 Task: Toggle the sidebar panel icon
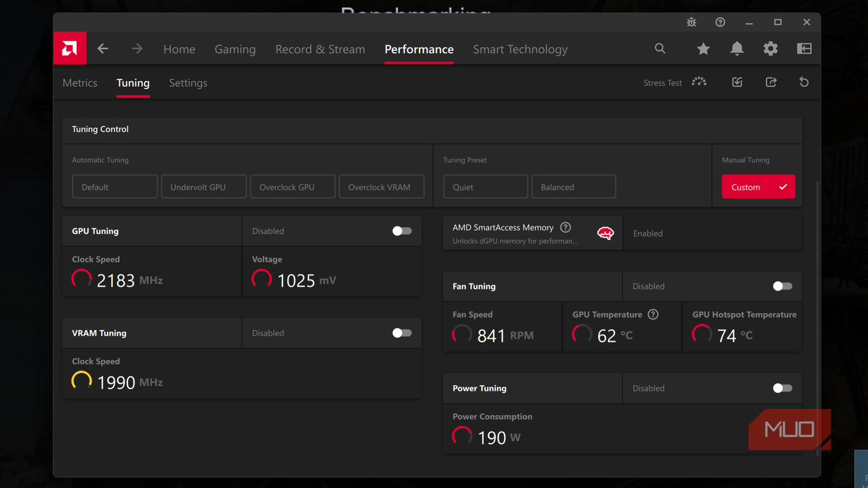coord(804,49)
